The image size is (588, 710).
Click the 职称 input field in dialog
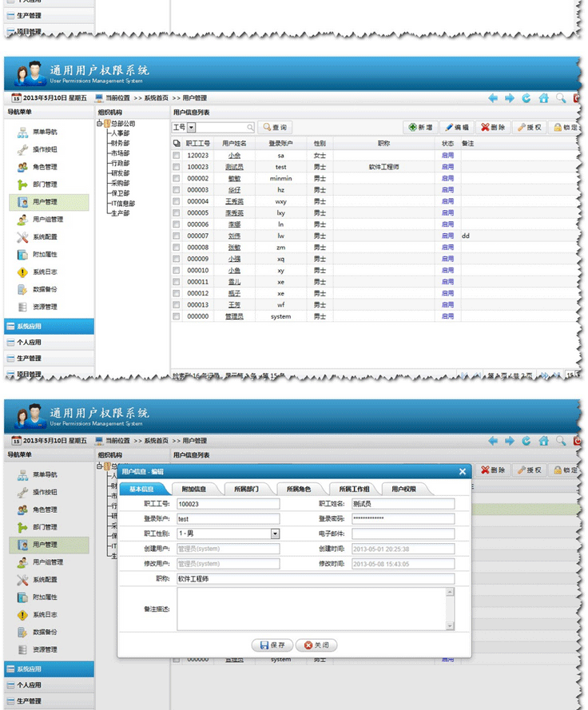316,579
